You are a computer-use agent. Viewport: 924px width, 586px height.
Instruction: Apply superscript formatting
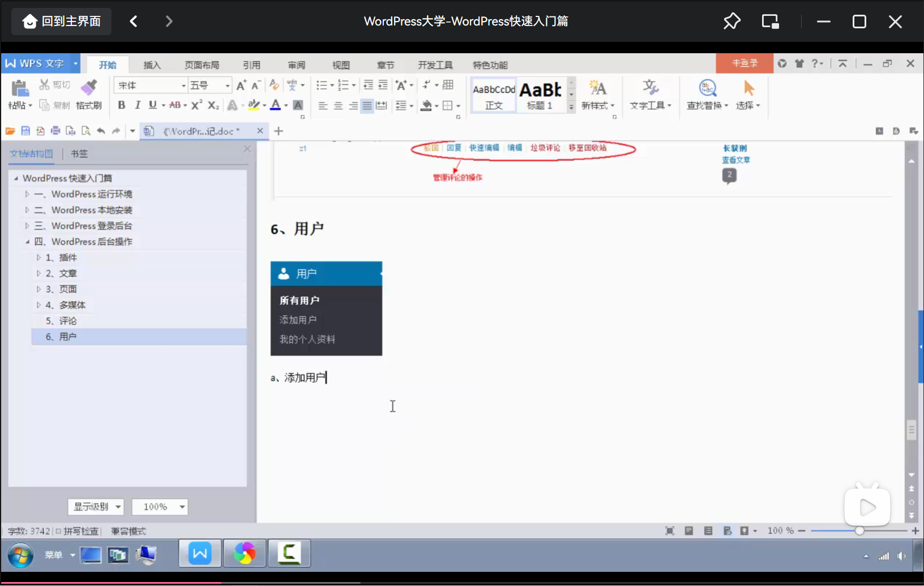point(196,105)
